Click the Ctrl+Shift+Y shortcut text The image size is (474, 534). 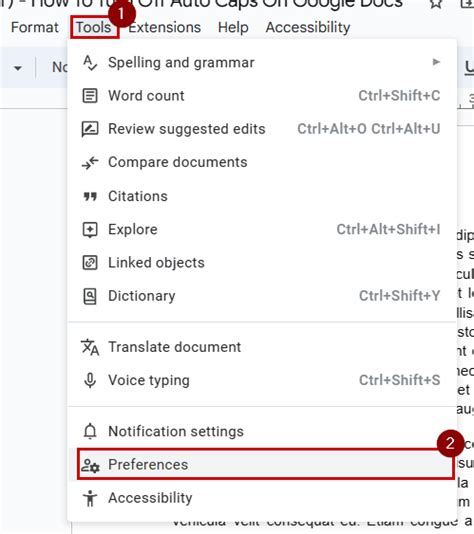[x=400, y=296]
